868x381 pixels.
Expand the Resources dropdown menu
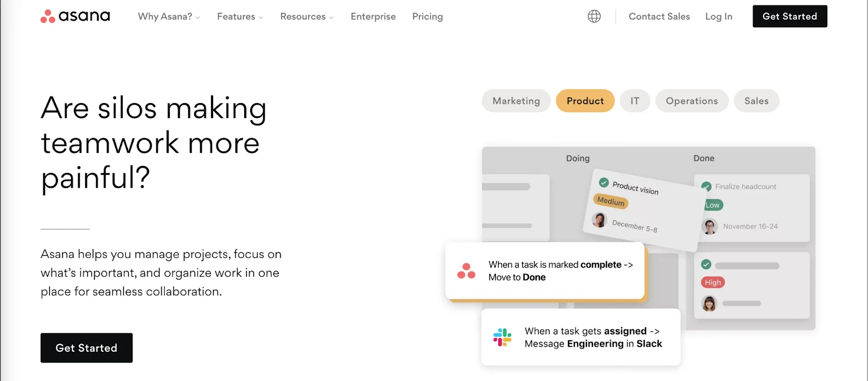pos(307,17)
